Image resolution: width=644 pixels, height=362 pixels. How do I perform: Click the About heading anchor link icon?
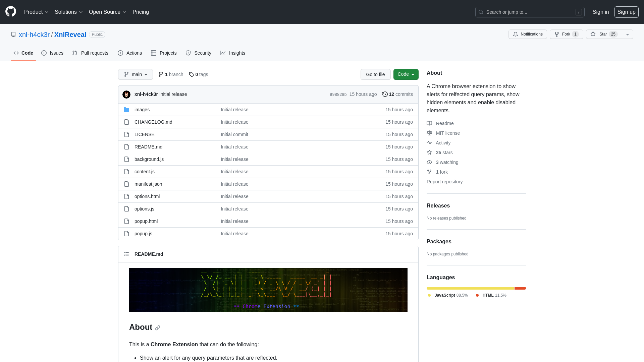[158, 328]
